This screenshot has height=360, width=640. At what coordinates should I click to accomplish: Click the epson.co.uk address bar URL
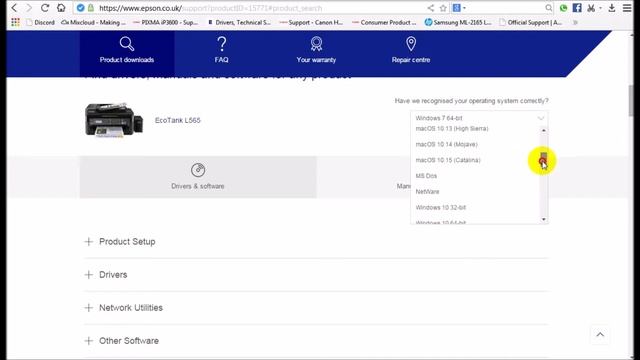point(211,8)
